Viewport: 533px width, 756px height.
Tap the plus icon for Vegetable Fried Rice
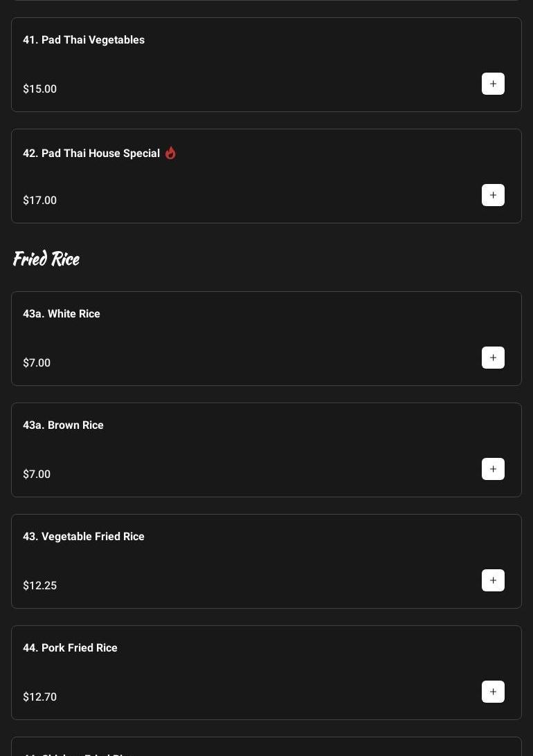[493, 580]
